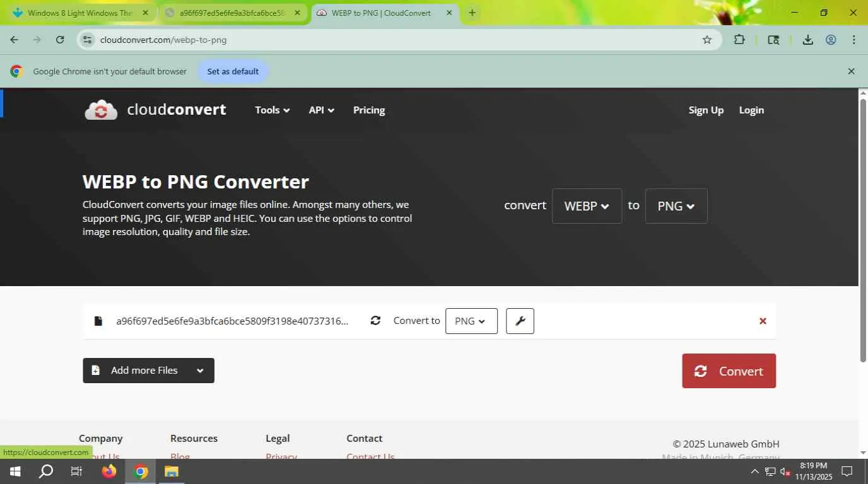Close the WEBP to PNG CloudConvert tab
868x484 pixels.
click(x=450, y=13)
